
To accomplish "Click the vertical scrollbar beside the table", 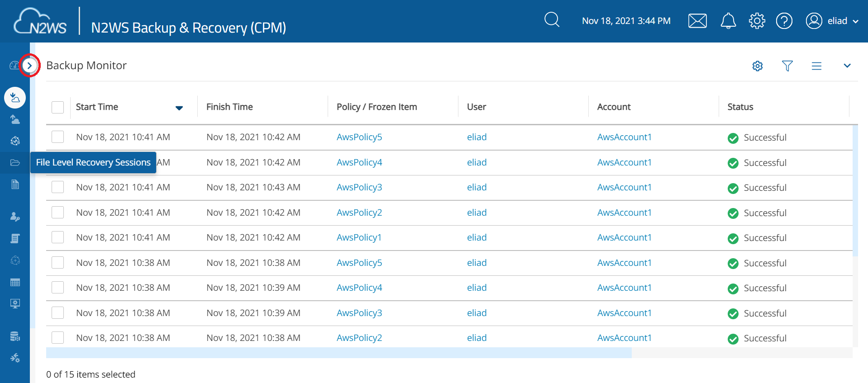I will (855, 190).
